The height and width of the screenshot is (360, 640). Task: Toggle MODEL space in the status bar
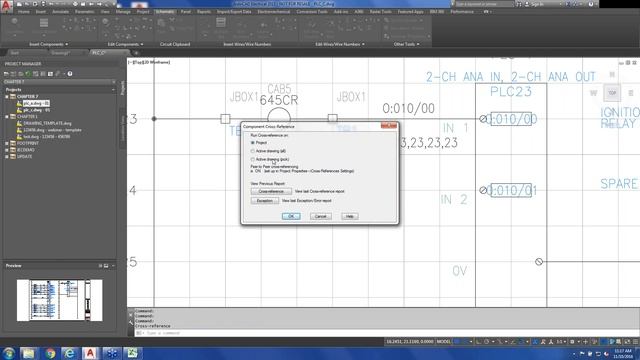(x=444, y=342)
